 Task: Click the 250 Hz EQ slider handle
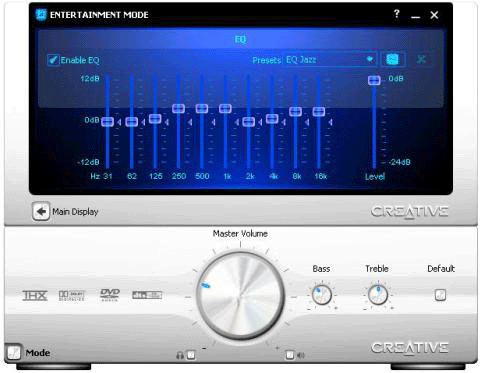pos(178,108)
